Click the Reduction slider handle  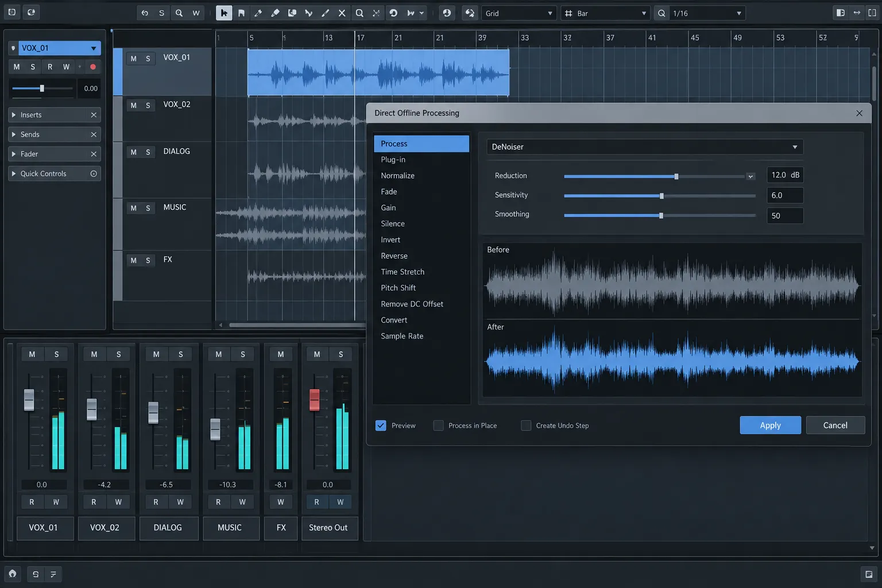(676, 177)
